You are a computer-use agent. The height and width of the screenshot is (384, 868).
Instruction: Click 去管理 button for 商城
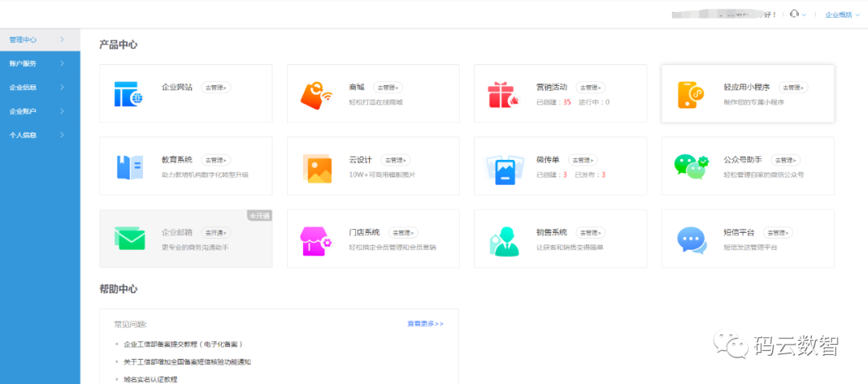point(388,88)
